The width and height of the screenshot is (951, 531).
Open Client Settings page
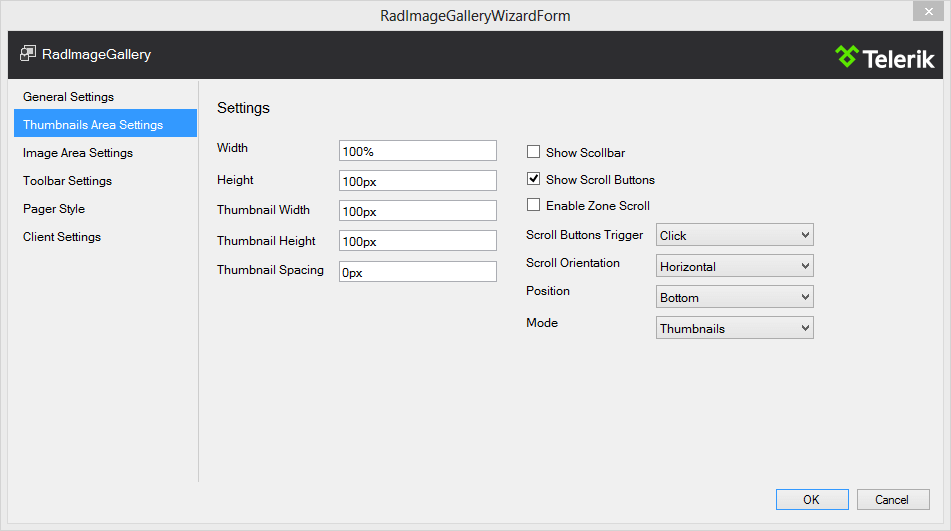click(x=62, y=237)
